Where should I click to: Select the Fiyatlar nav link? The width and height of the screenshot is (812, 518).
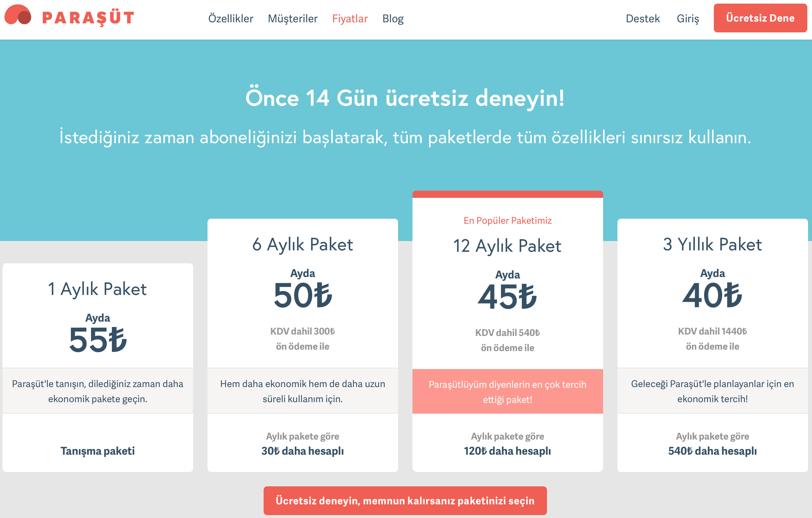(350, 18)
